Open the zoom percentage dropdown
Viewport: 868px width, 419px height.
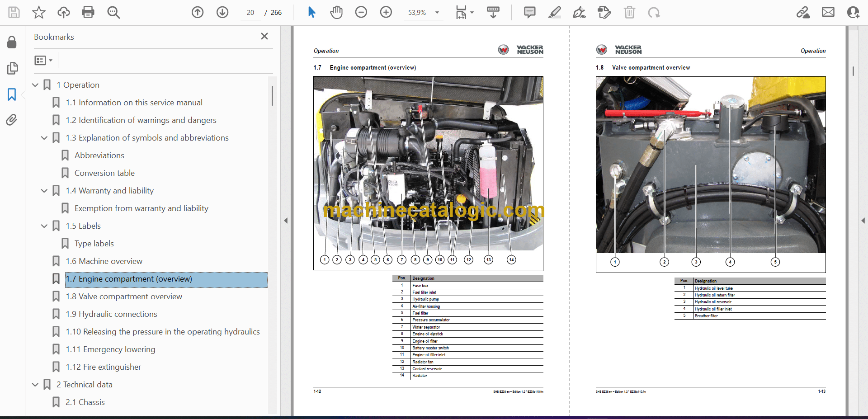coord(437,13)
